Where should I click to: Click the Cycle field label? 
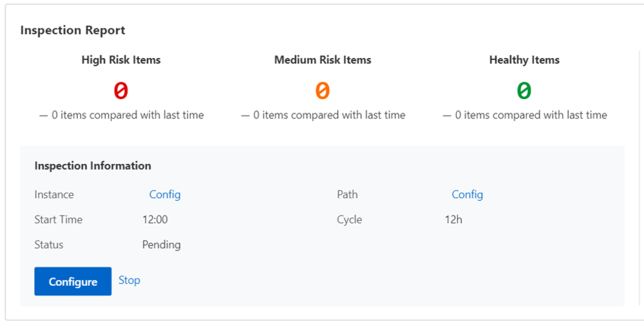(350, 219)
